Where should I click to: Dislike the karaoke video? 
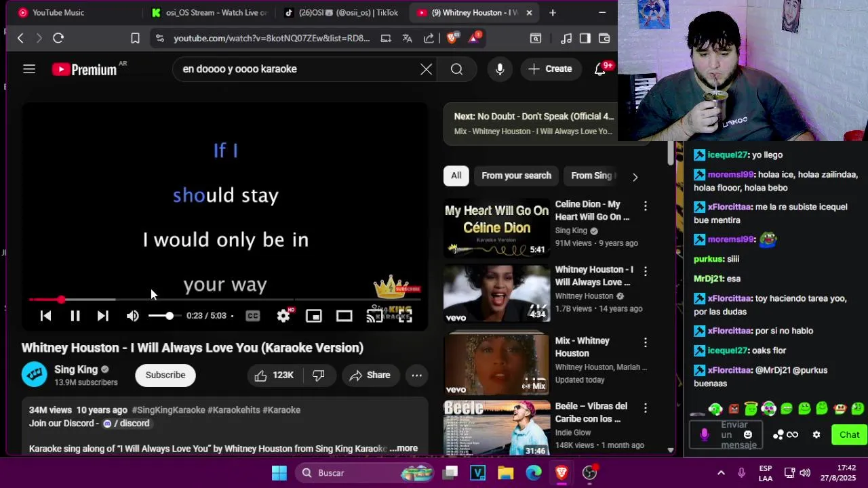(318, 375)
